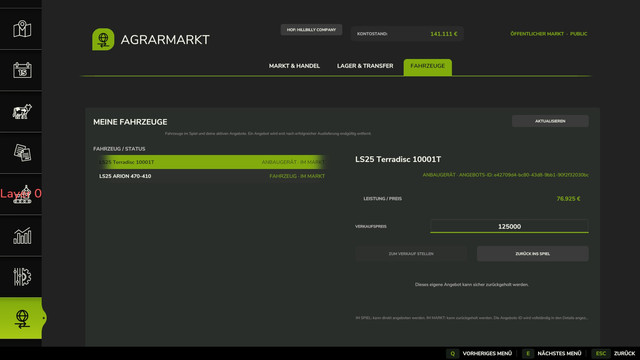Switch to Lager & Transfer tab
The image size is (640, 360).
tap(365, 66)
